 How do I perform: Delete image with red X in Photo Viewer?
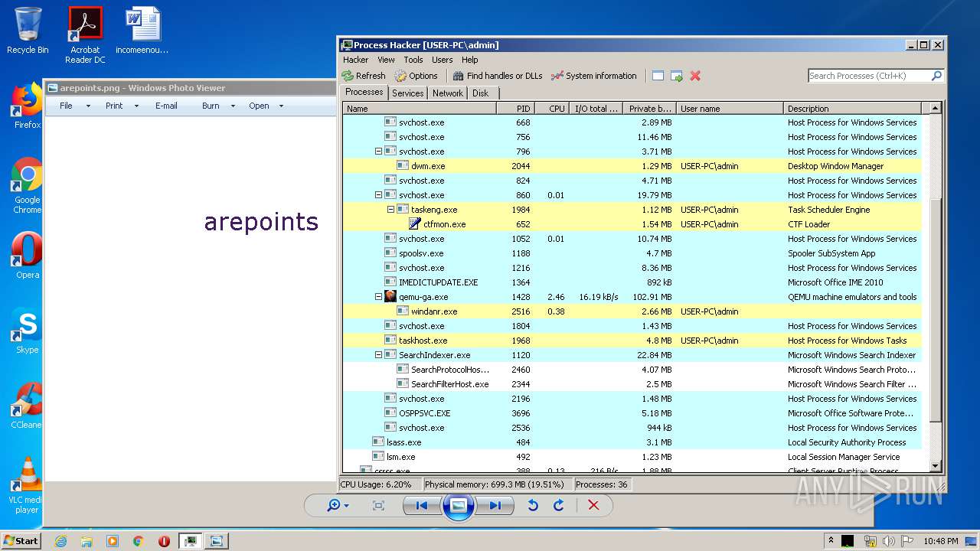point(593,506)
